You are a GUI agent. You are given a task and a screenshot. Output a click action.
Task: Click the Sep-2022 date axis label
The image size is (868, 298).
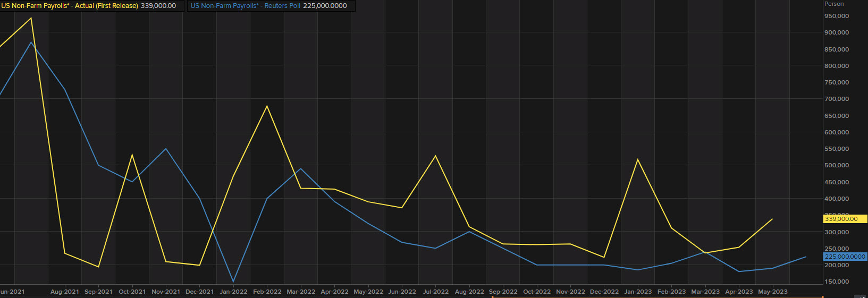point(503,292)
